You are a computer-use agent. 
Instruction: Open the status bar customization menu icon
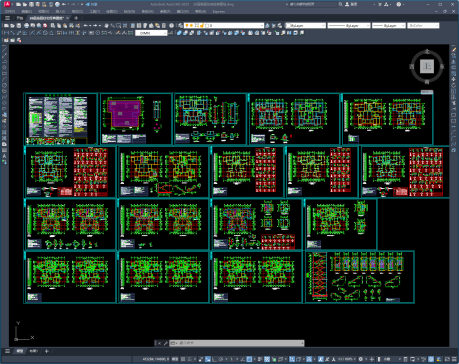(x=455, y=359)
